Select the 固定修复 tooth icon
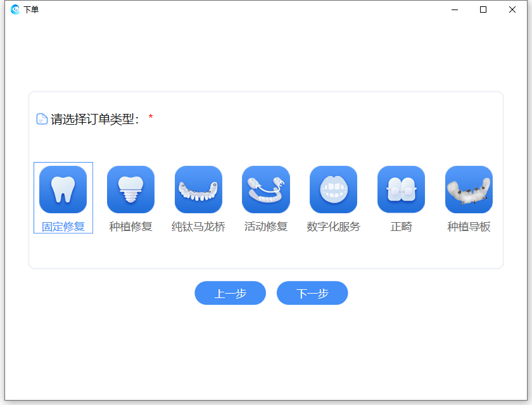The height and width of the screenshot is (405, 532). 63,189
